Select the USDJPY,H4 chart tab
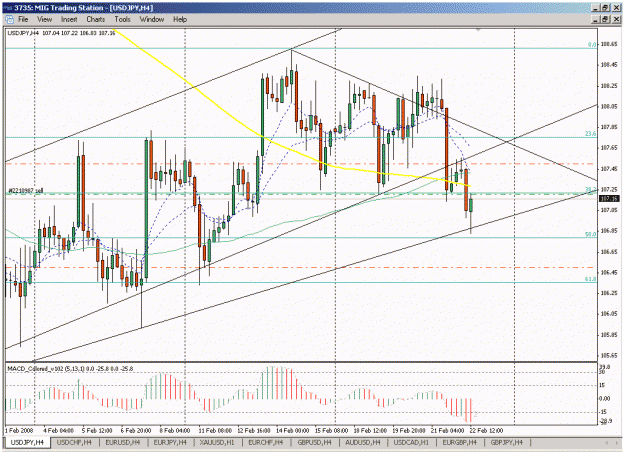The image size is (625, 452). point(27,442)
